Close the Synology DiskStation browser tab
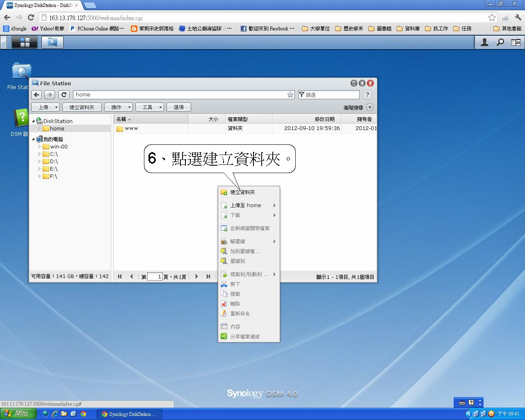This screenshot has width=525, height=420. point(76,5)
